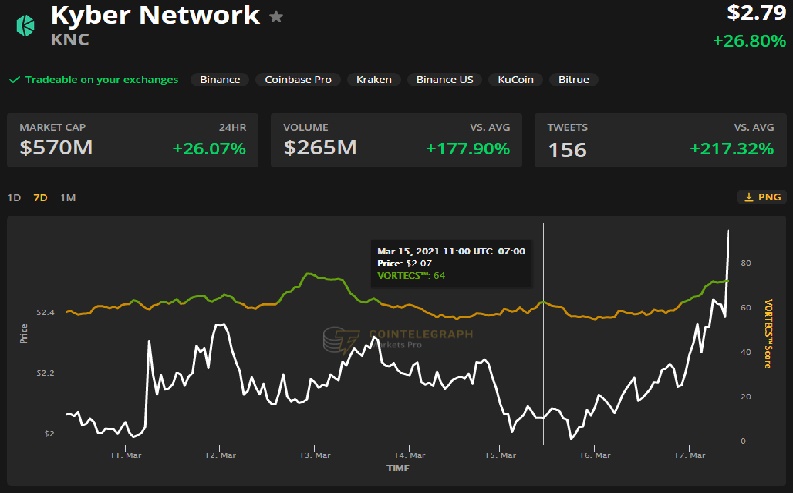
Task: Click the Tweets 156 card
Action: 660,140
